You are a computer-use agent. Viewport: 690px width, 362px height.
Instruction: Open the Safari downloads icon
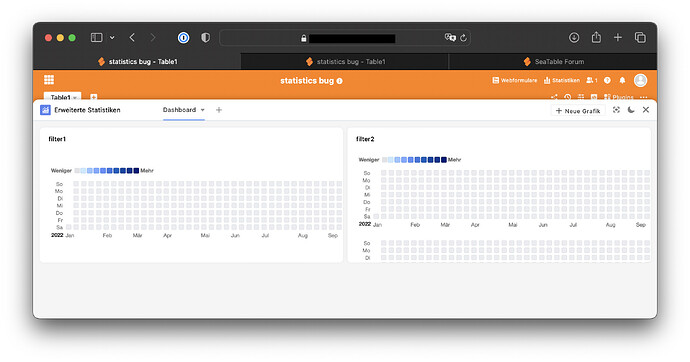click(574, 38)
